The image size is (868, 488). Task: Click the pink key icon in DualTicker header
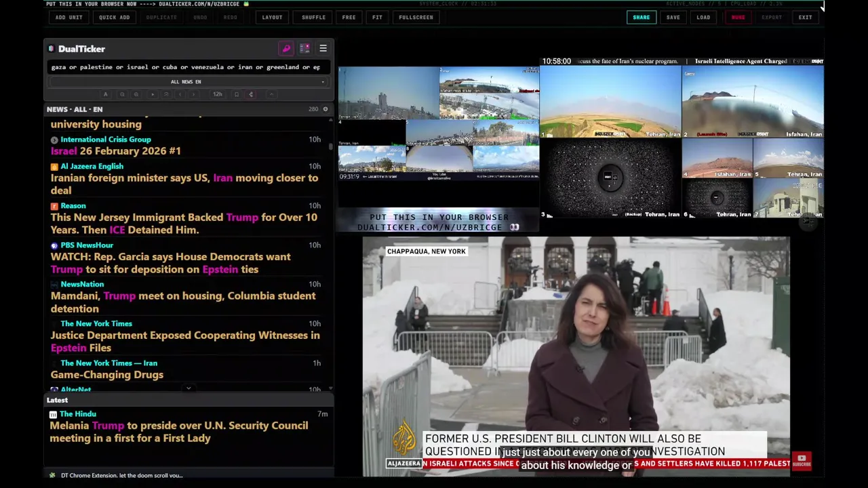[x=286, y=49]
